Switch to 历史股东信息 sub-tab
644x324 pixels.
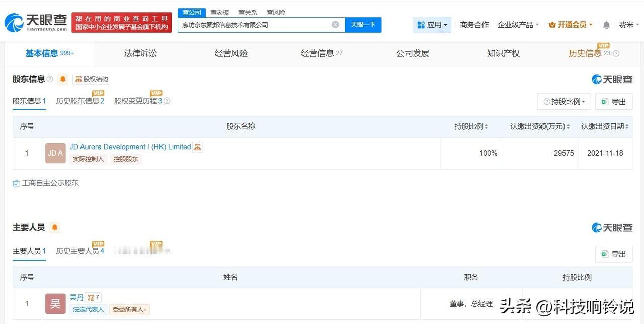click(x=80, y=101)
